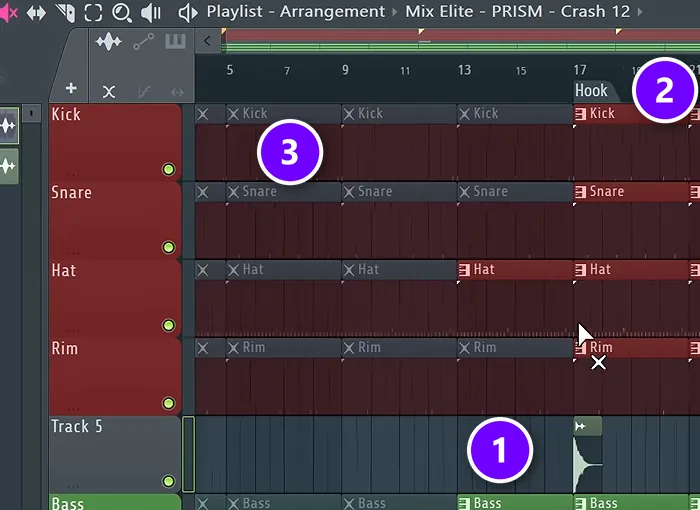700x510 pixels.
Task: Select the Slice tool in toolbar
Action: tap(66, 13)
